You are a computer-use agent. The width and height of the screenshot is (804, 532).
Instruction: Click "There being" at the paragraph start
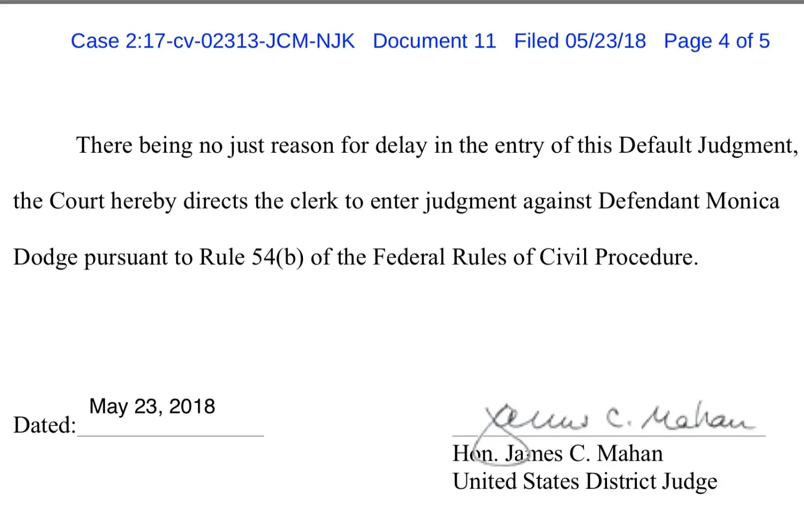click(x=134, y=145)
